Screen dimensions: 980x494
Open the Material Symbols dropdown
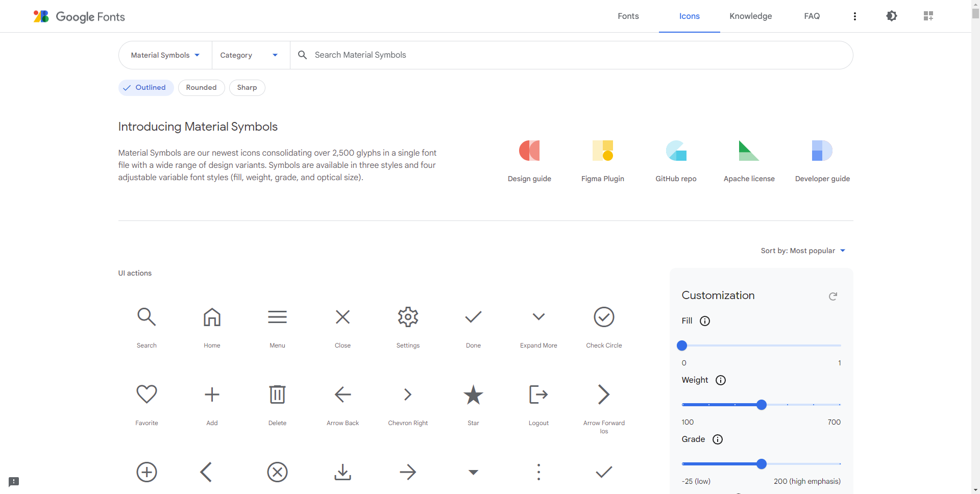click(x=165, y=55)
